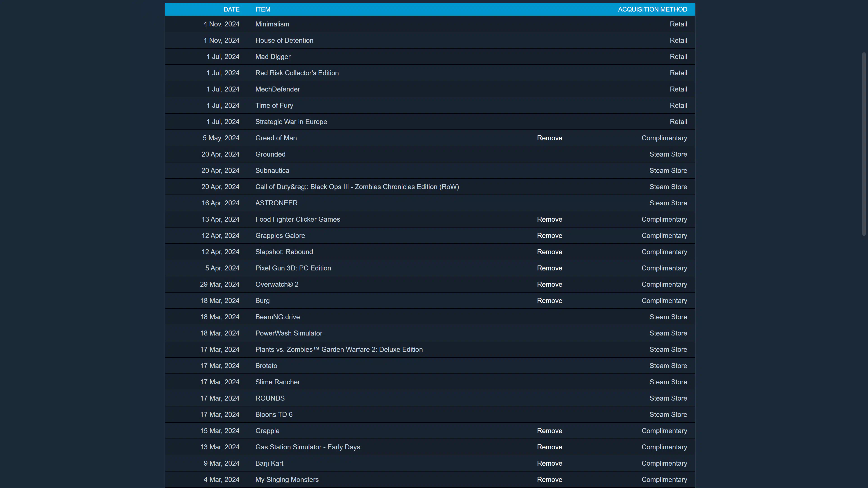Click the Mad Digger entry
This screenshot has width=868, height=488.
[273, 57]
